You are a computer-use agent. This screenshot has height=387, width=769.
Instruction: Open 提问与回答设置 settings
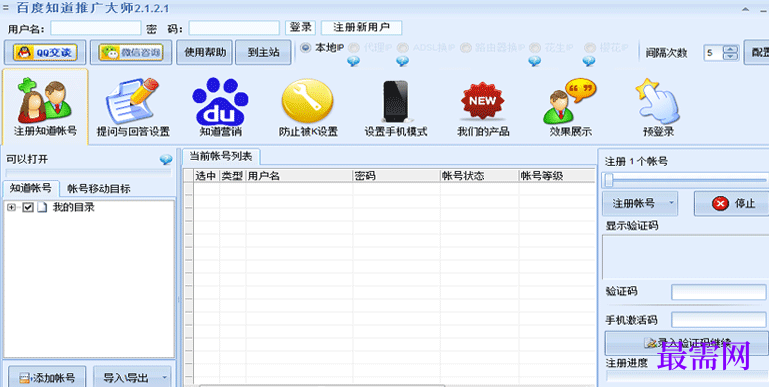point(133,108)
